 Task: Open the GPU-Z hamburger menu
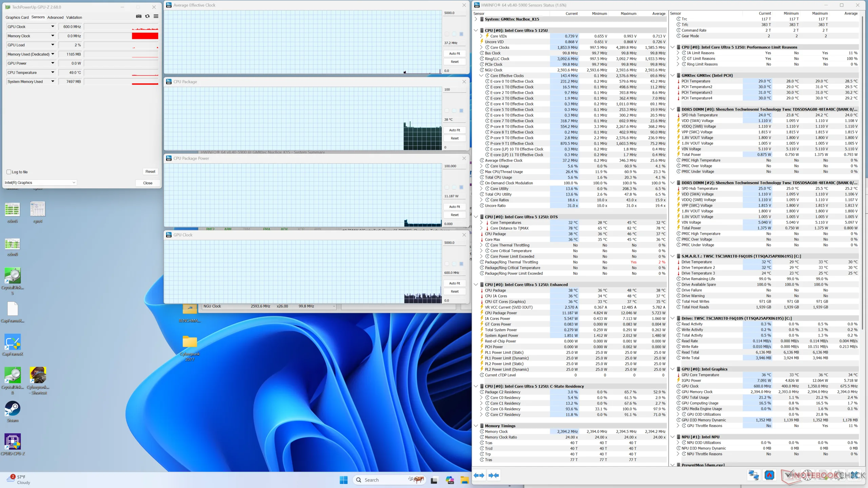pos(156,16)
